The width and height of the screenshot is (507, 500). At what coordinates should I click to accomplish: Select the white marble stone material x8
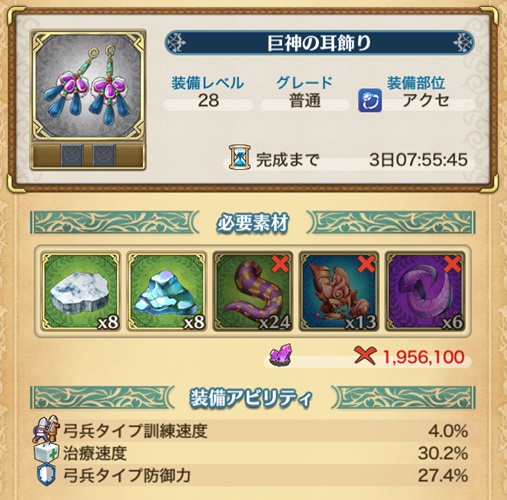[x=80, y=291]
